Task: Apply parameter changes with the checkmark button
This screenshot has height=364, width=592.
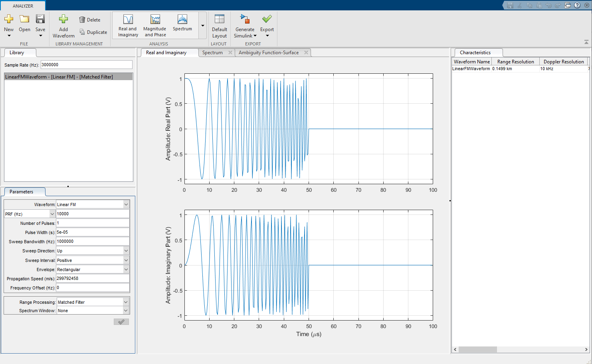Action: 121,322
